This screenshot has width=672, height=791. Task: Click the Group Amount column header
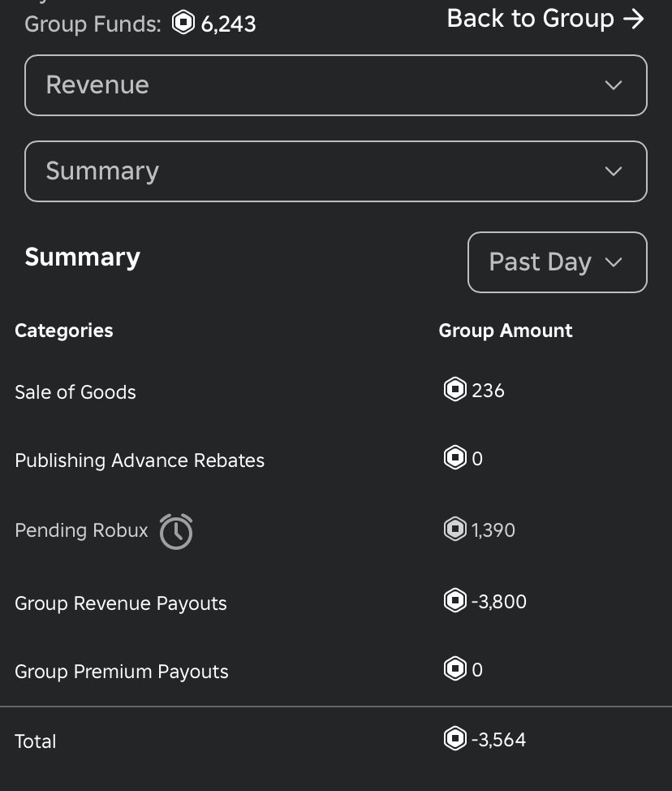coord(506,331)
